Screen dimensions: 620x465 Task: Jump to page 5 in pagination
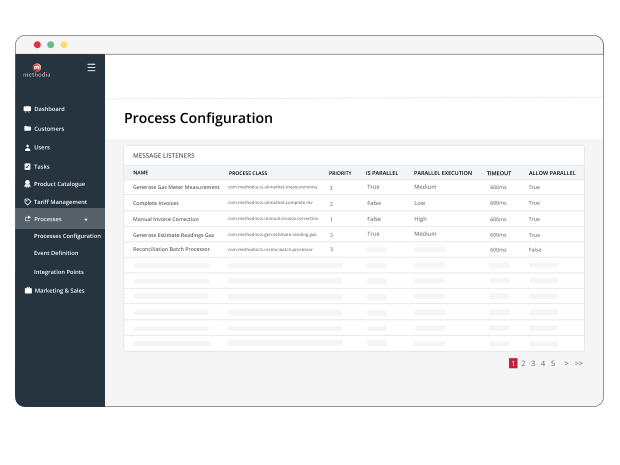[553, 363]
